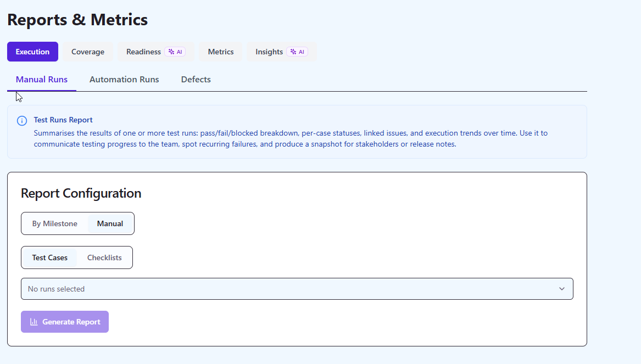
Task: Go to the Metrics tab
Action: [221, 52]
